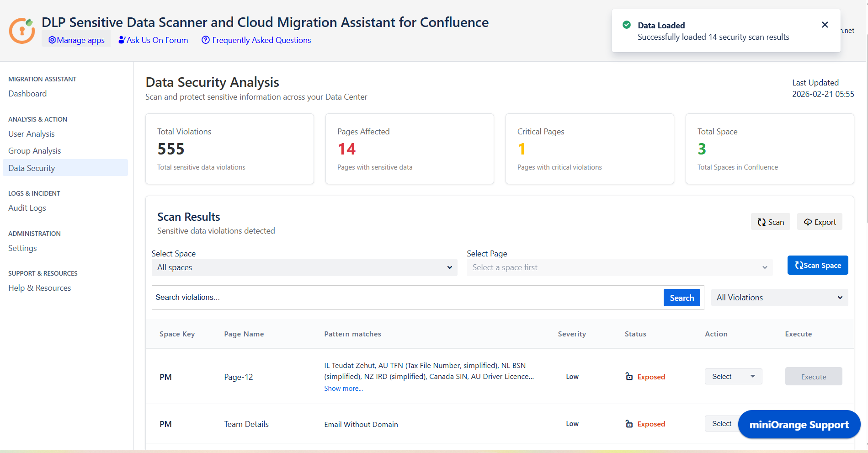Open the Select Page dropdown
The height and width of the screenshot is (453, 868).
pyautogui.click(x=620, y=267)
